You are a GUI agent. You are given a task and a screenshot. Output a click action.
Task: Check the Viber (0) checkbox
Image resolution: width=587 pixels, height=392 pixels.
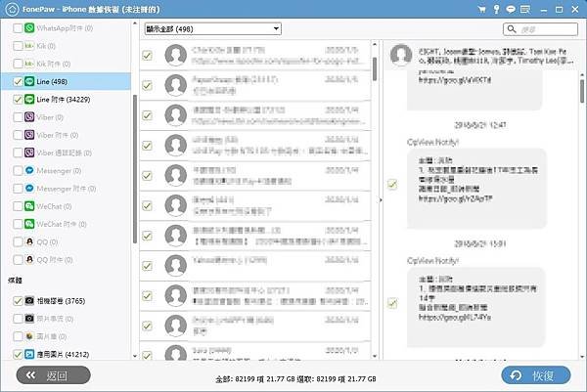(18, 117)
